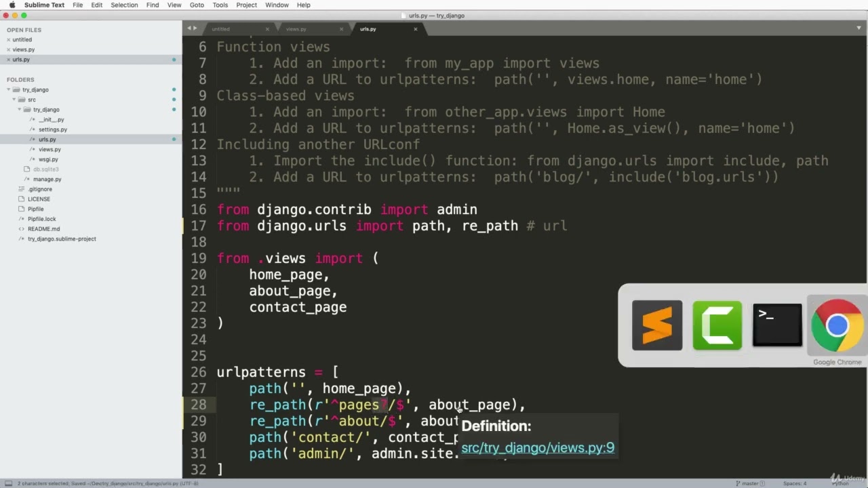Close views.py in Open Files list
Screen dimensions: 868x488
(x=8, y=50)
